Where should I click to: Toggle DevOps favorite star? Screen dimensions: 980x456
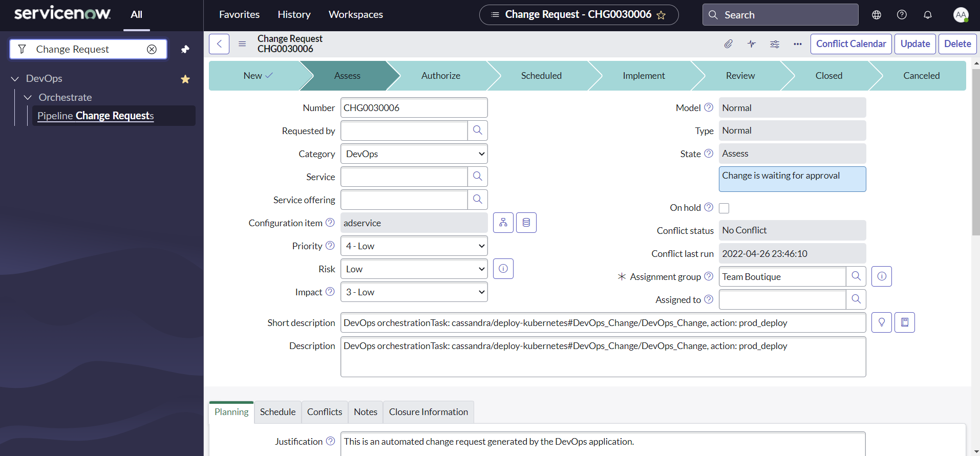point(185,79)
